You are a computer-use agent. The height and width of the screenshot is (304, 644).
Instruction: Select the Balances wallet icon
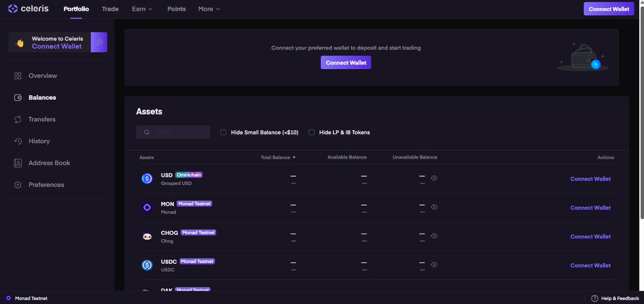18,98
